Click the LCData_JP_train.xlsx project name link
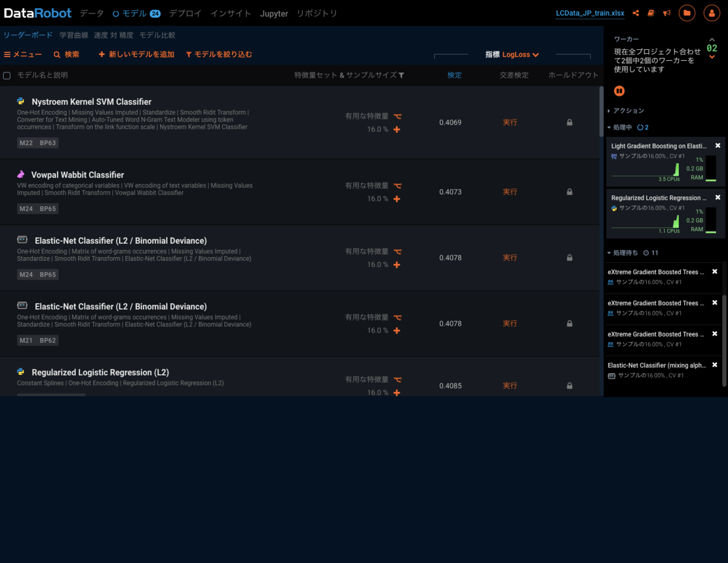Image resolution: width=728 pixels, height=563 pixels. click(590, 13)
